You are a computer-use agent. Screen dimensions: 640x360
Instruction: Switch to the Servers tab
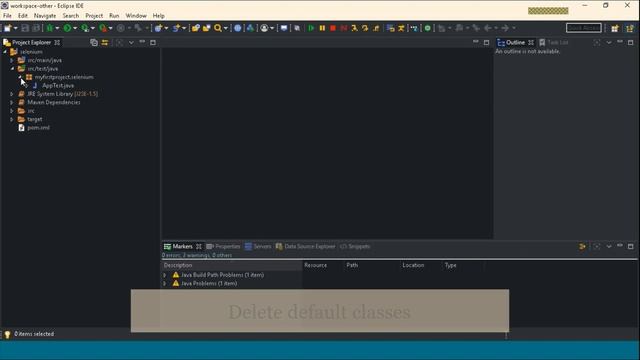tap(258, 247)
